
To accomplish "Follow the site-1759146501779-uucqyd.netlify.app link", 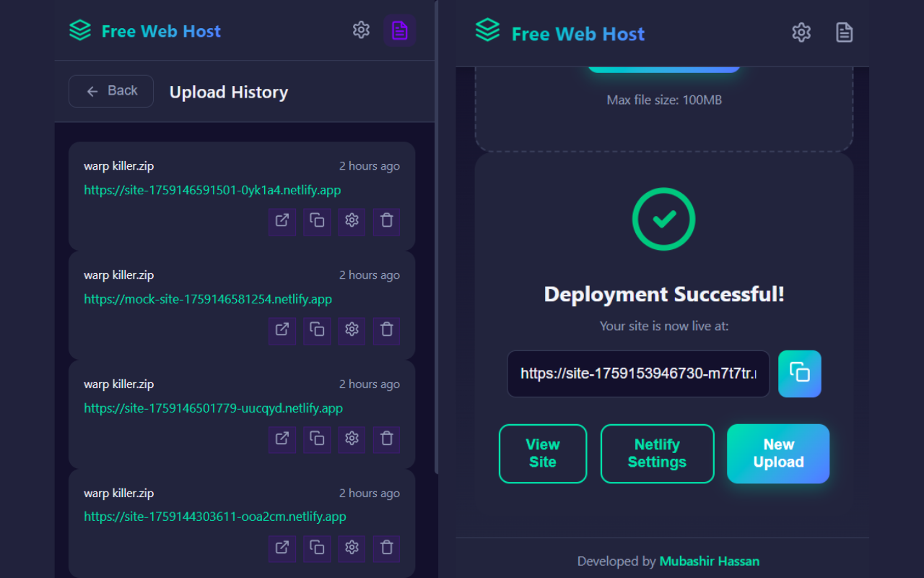I will (x=213, y=408).
